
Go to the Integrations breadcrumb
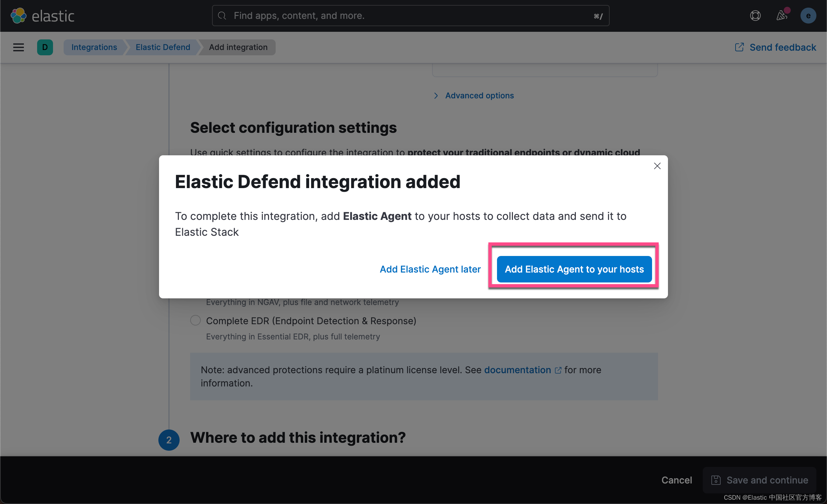pyautogui.click(x=94, y=47)
